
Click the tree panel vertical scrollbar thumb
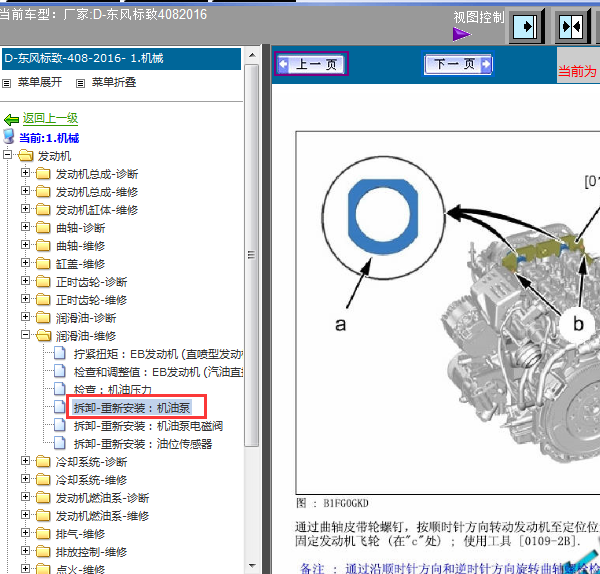[251, 255]
